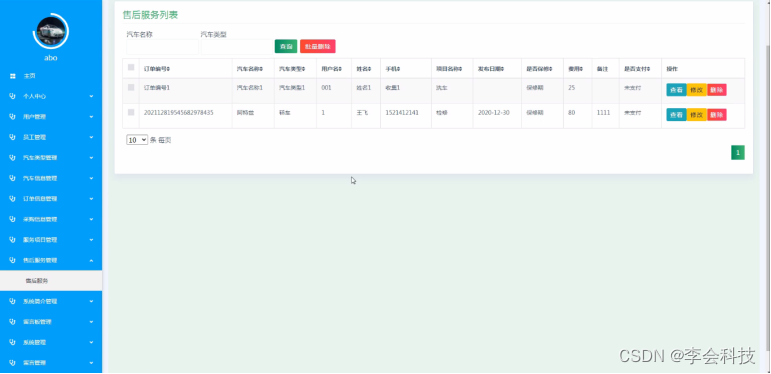Click the 售后服务列表 heading
This screenshot has height=374, width=771.
(150, 15)
